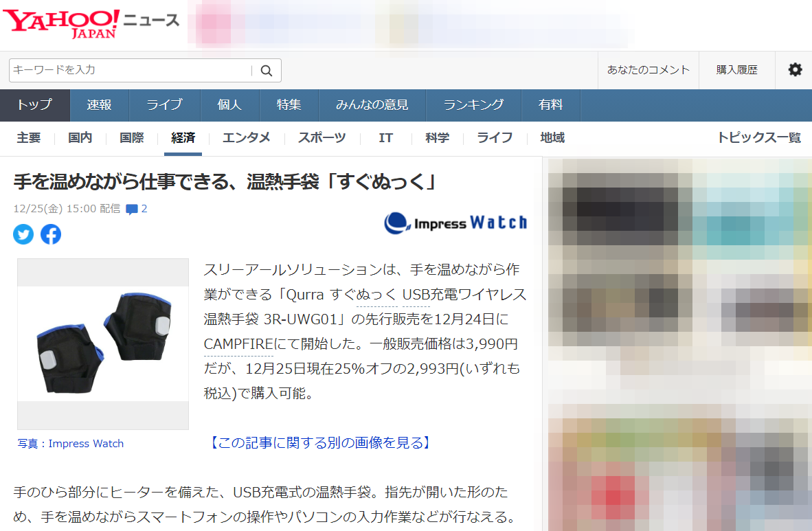The height and width of the screenshot is (531, 812).
Task: Switch to the ランキング tab
Action: pos(473,105)
